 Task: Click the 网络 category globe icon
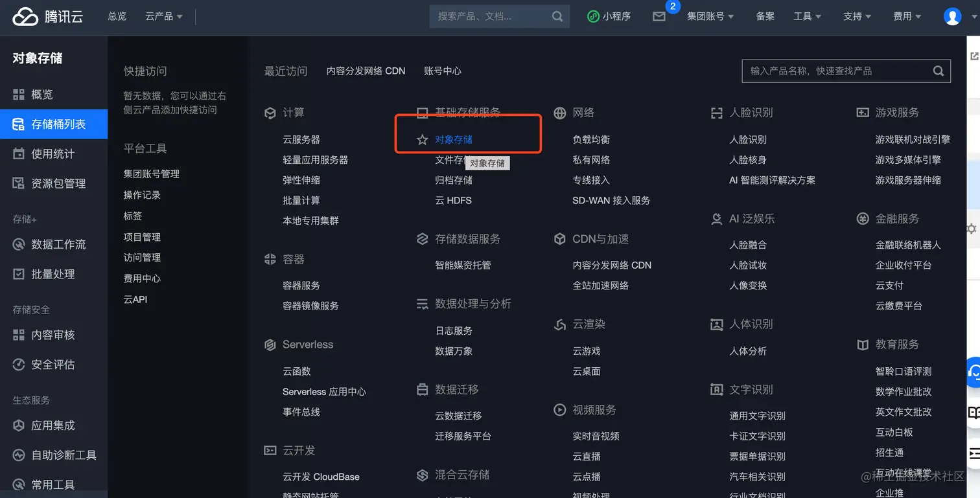[x=560, y=113]
